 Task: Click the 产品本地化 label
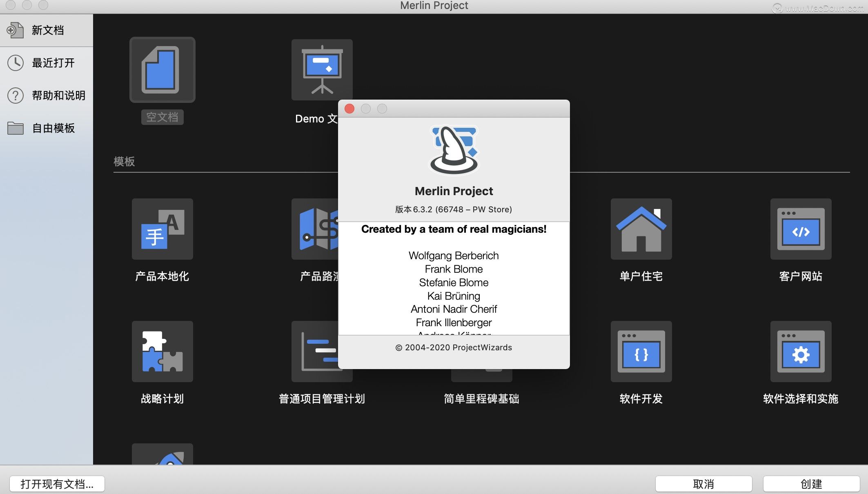coord(162,276)
